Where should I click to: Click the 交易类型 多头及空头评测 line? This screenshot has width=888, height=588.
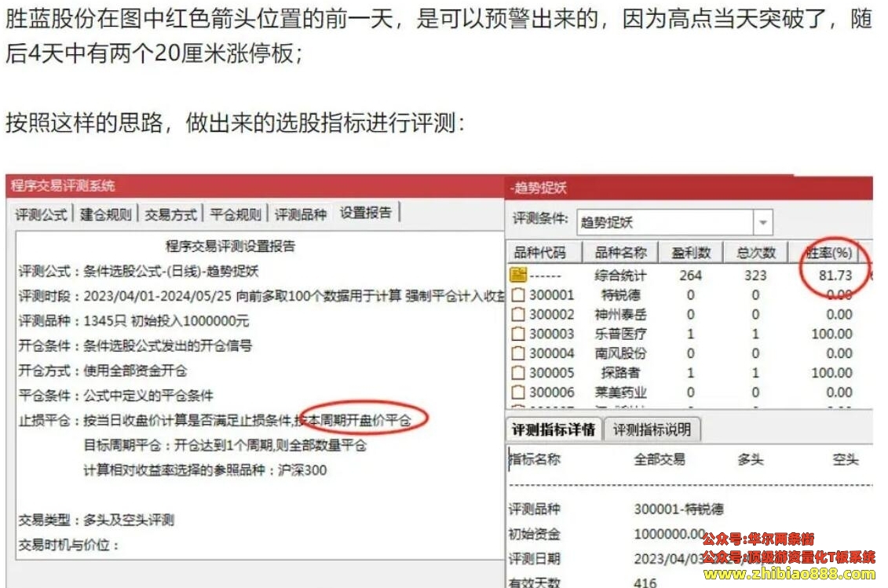pyautogui.click(x=97, y=520)
